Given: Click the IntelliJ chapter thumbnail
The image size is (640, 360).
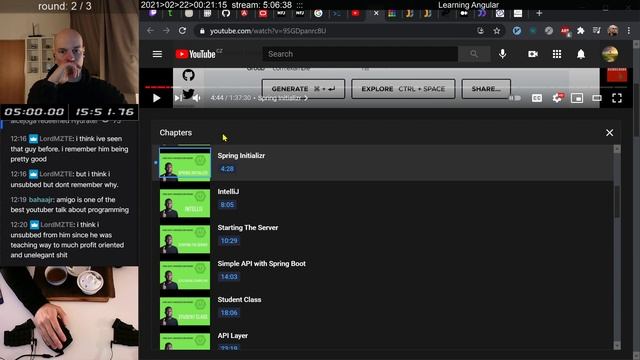Looking at the screenshot, I should point(185,203).
